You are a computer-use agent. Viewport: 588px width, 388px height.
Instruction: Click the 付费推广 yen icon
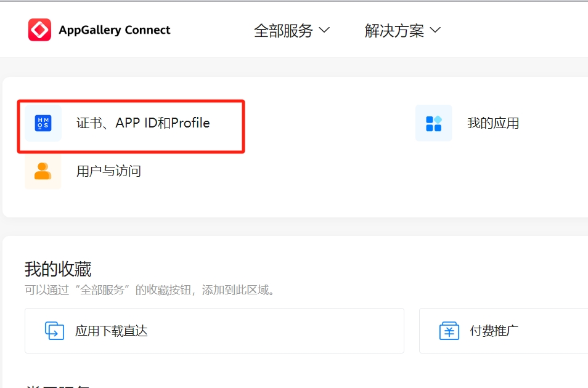coord(449,331)
